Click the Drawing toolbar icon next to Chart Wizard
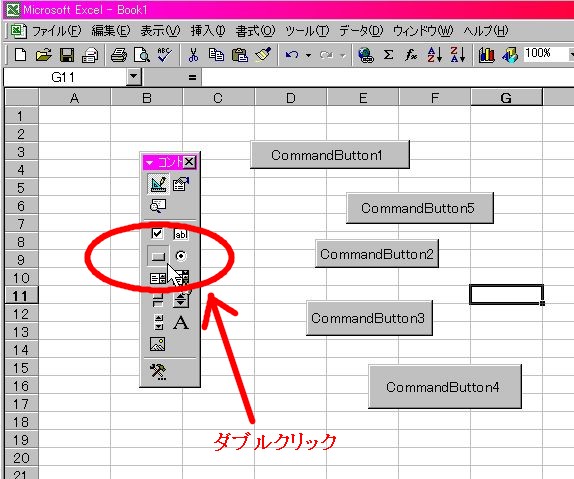This screenshot has width=574, height=479. [x=510, y=55]
